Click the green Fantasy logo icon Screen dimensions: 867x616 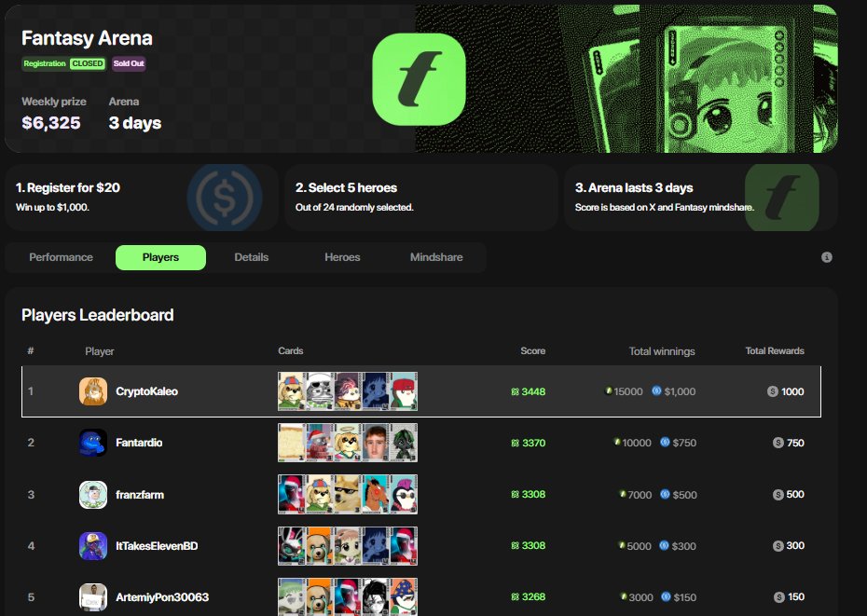point(420,79)
